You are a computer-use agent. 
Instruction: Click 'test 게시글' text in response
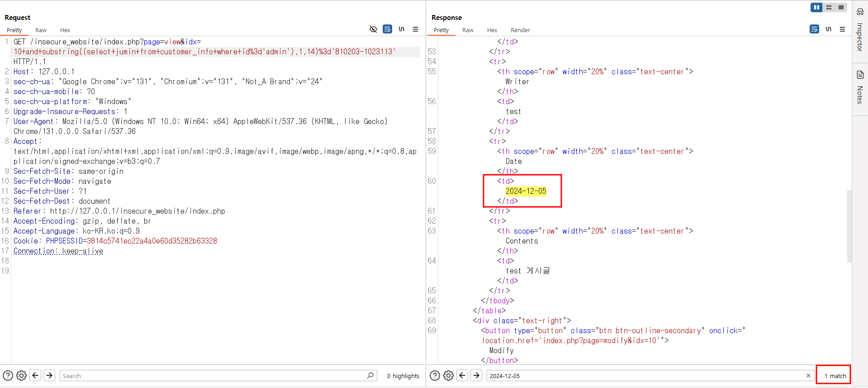527,271
